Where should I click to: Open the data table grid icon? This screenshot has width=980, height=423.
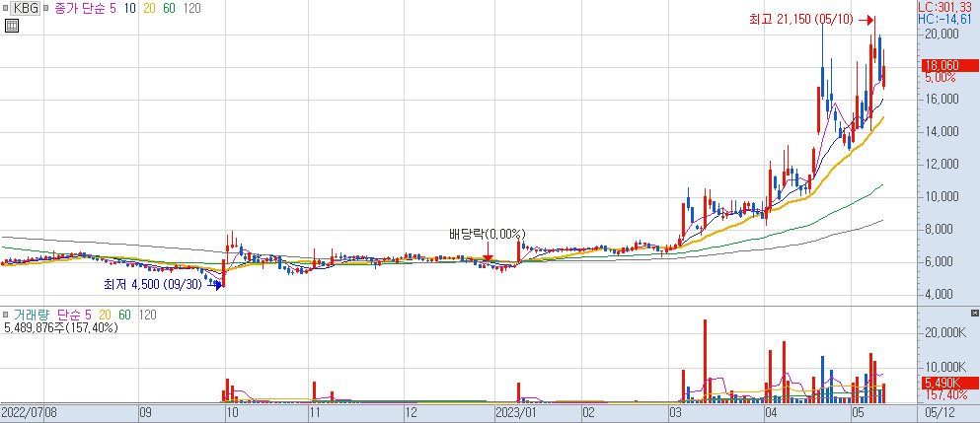(12, 26)
